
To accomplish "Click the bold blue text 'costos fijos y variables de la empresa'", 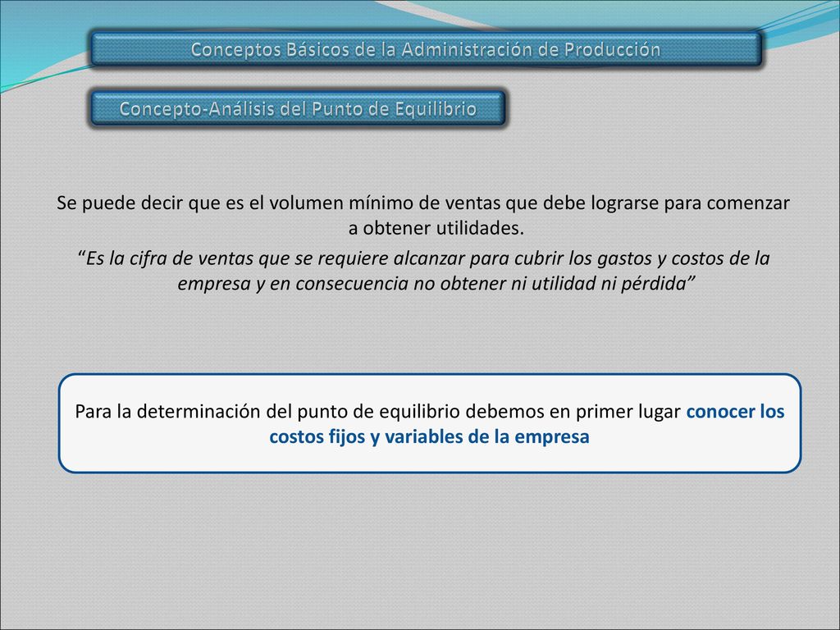I will [x=429, y=436].
